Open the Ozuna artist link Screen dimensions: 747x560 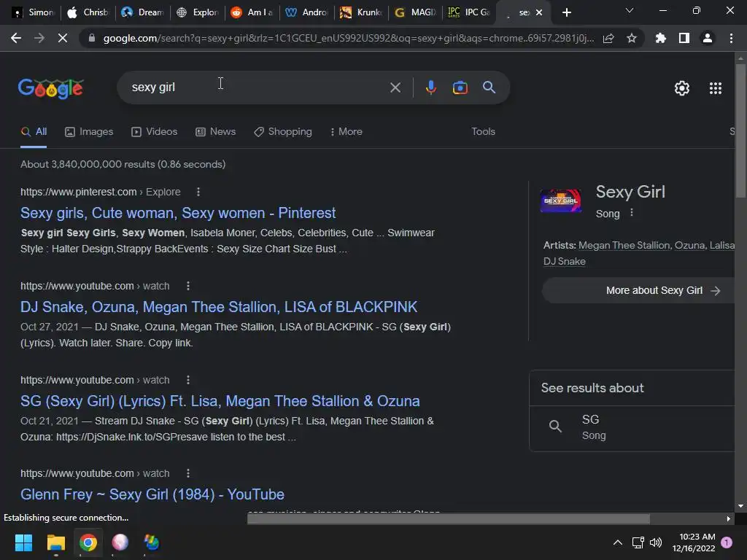tap(689, 246)
